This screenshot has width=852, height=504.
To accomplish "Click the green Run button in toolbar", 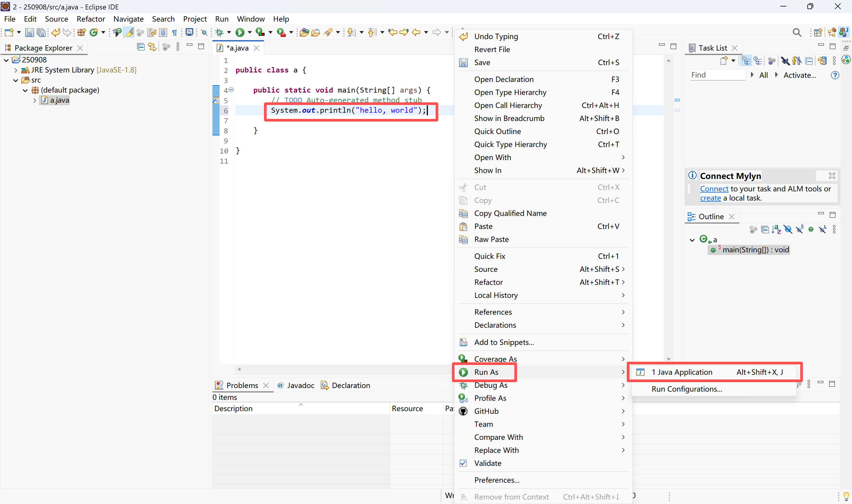I will click(x=240, y=32).
